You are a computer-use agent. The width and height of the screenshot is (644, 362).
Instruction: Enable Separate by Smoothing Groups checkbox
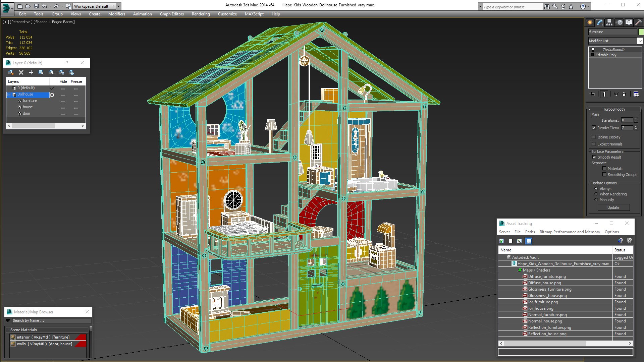click(x=604, y=175)
